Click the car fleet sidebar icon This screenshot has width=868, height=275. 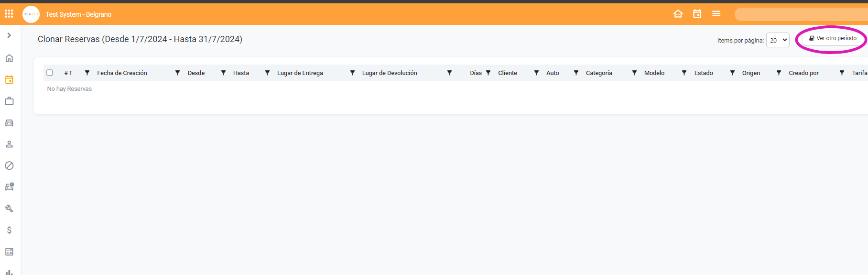pos(9,123)
